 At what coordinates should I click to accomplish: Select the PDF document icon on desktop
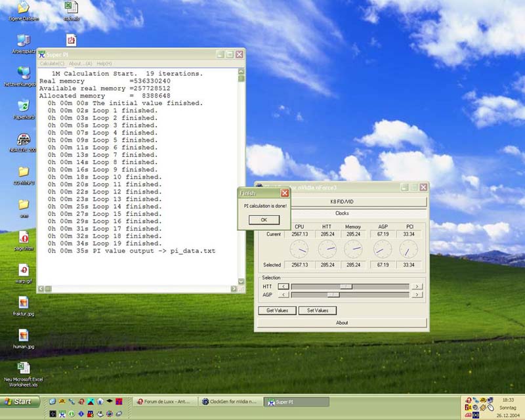click(x=71, y=40)
